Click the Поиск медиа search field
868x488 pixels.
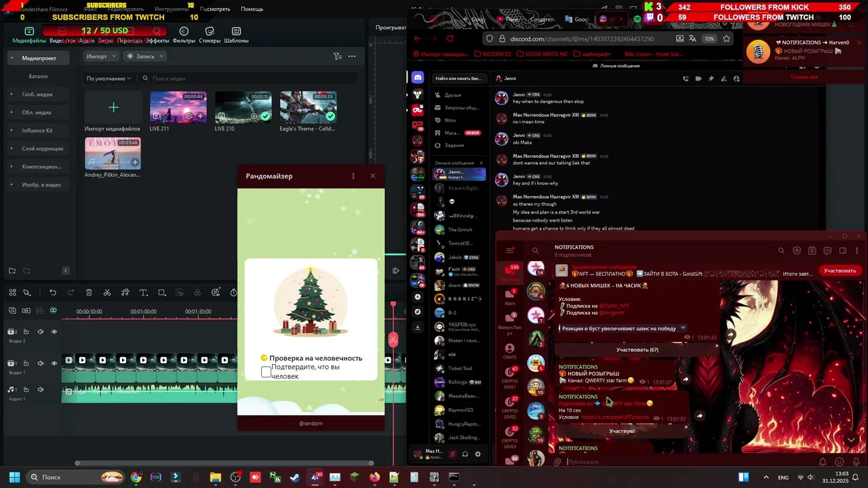click(x=250, y=79)
